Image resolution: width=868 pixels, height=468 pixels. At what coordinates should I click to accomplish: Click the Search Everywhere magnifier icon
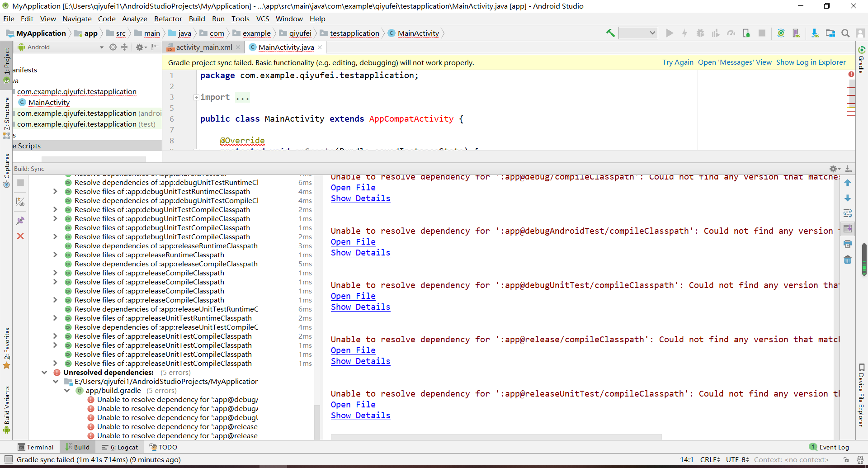click(845, 33)
